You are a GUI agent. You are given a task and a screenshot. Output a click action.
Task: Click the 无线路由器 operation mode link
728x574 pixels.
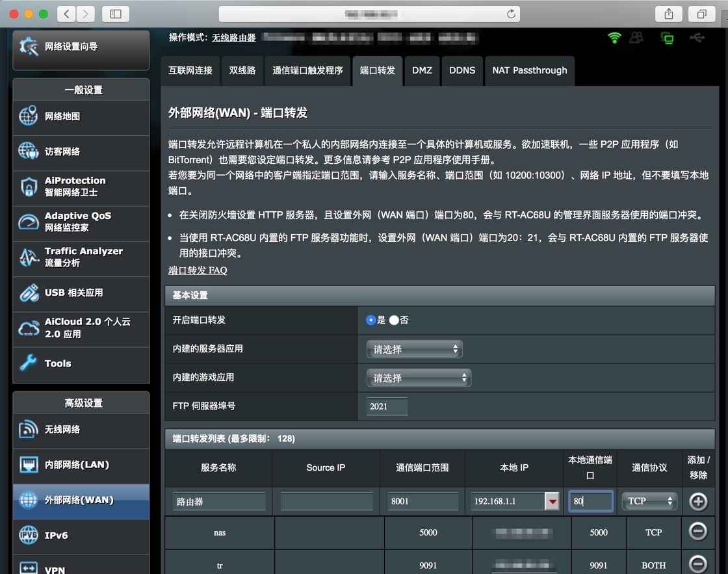click(x=233, y=38)
